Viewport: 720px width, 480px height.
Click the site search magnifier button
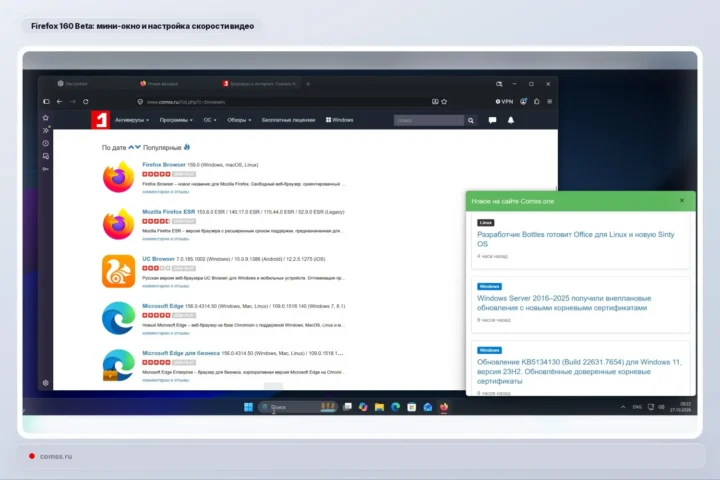pos(471,120)
